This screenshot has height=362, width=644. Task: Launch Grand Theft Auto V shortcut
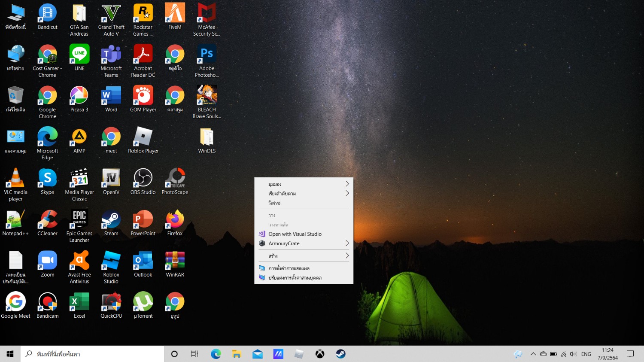coord(111,20)
